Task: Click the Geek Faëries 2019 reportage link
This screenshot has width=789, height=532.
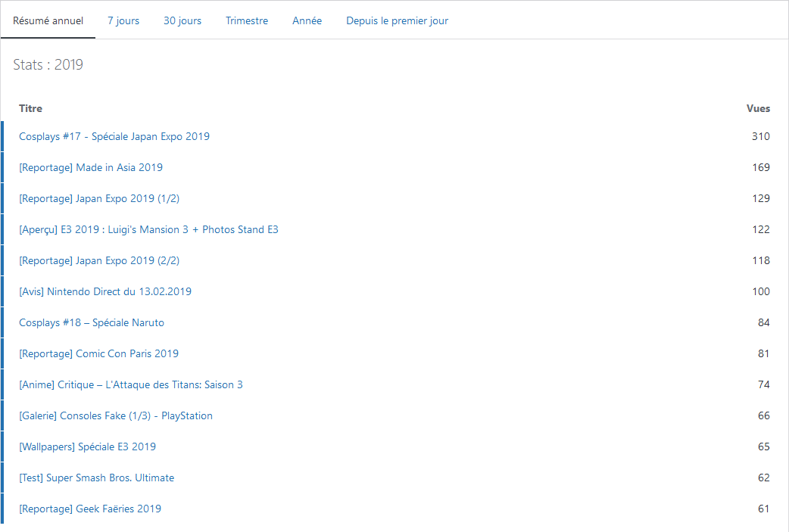Action: click(x=90, y=509)
